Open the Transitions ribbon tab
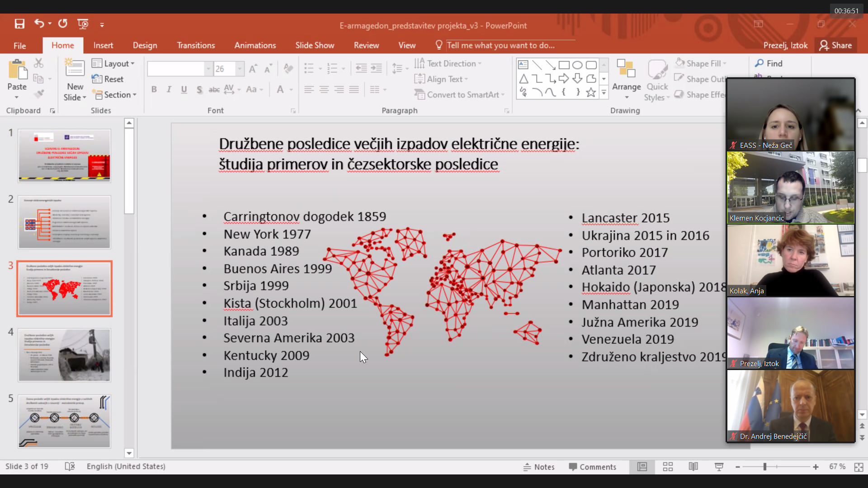 [196, 45]
